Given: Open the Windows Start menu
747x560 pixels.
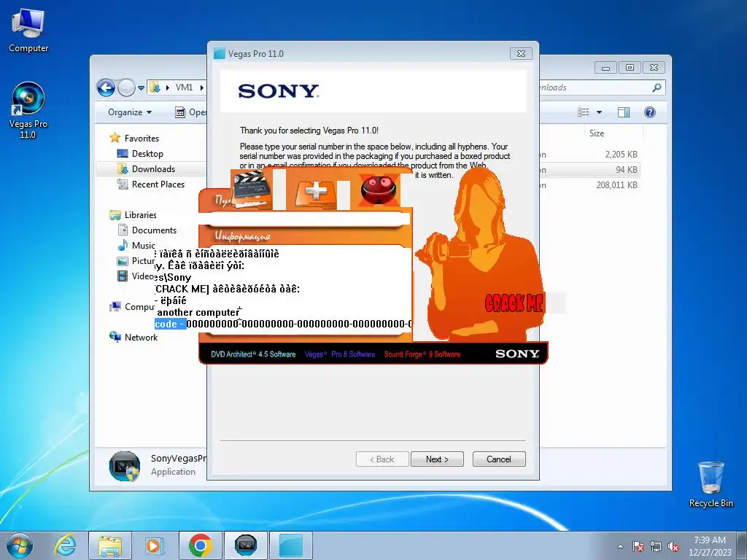Looking at the screenshot, I should pos(20,545).
